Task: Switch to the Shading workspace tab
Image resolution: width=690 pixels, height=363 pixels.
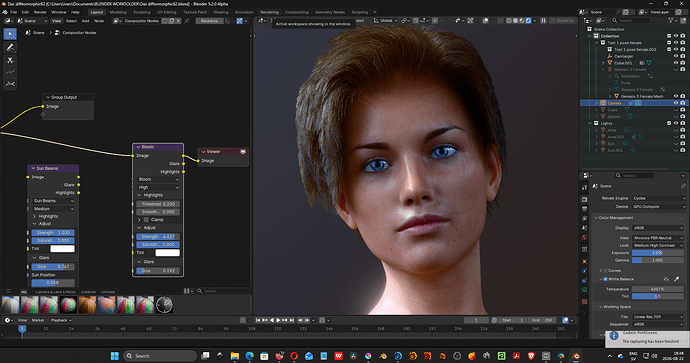Action: tap(221, 12)
